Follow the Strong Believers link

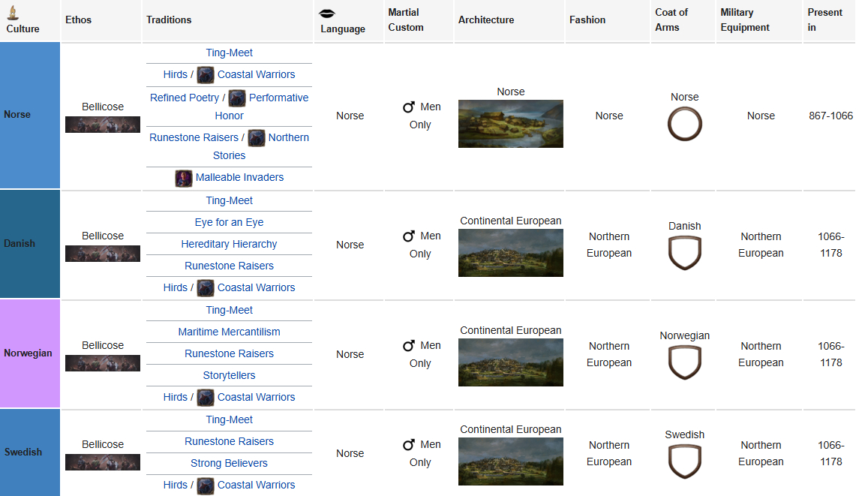[x=229, y=464]
